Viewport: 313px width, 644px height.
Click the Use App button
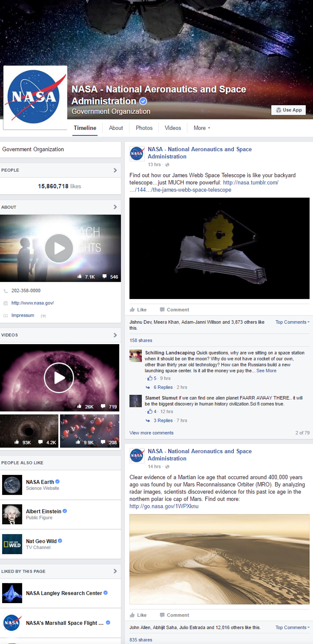pyautogui.click(x=288, y=110)
